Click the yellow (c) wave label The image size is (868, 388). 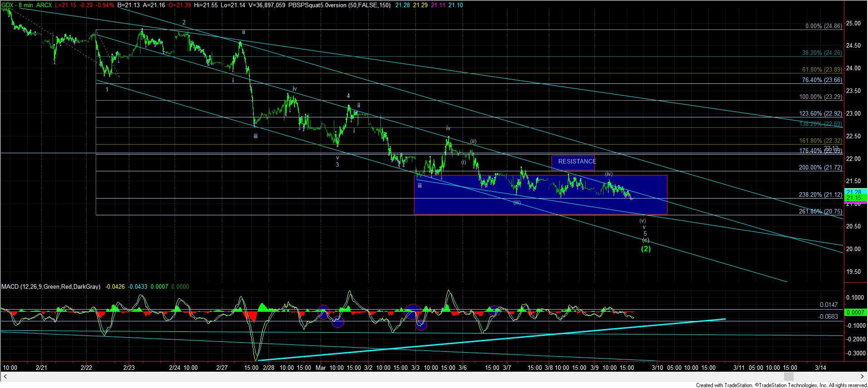645,240
